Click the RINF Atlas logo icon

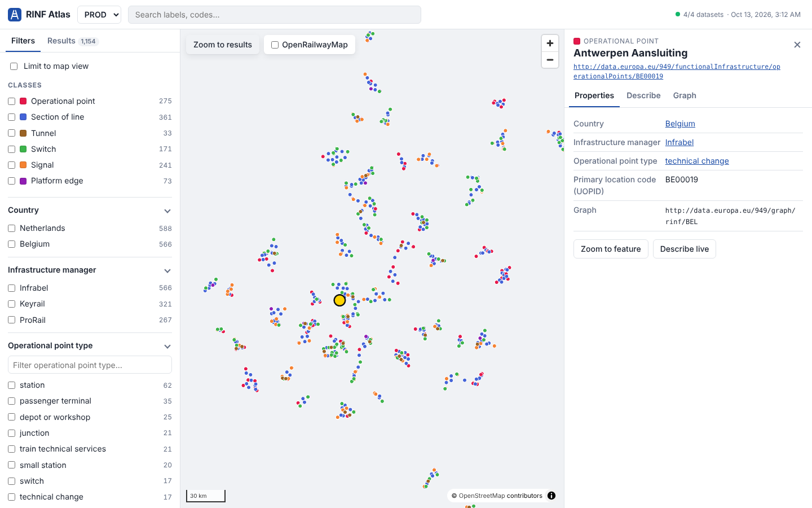[x=15, y=15]
